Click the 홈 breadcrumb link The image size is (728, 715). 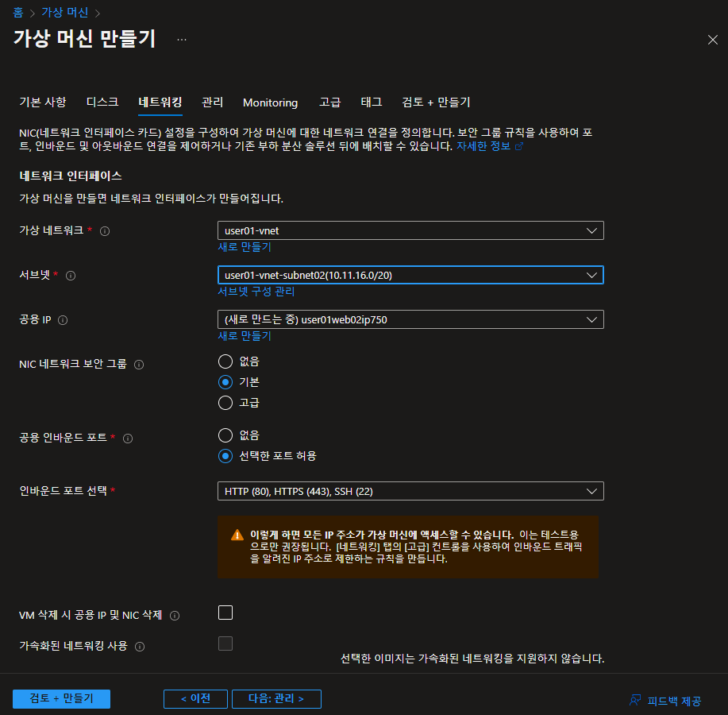(18, 13)
